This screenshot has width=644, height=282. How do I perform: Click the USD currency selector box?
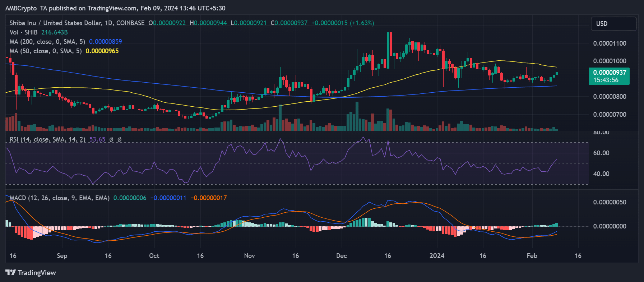pos(614,24)
